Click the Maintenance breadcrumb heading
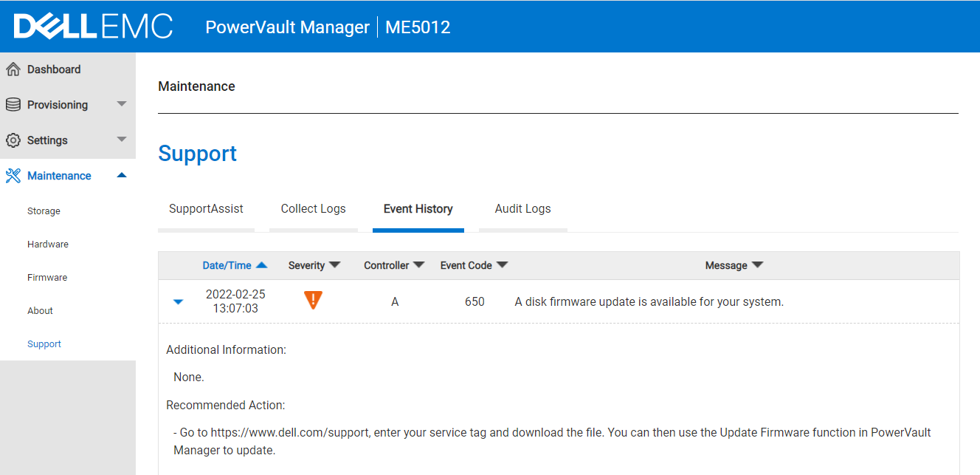This screenshot has height=475, width=980. tap(196, 86)
